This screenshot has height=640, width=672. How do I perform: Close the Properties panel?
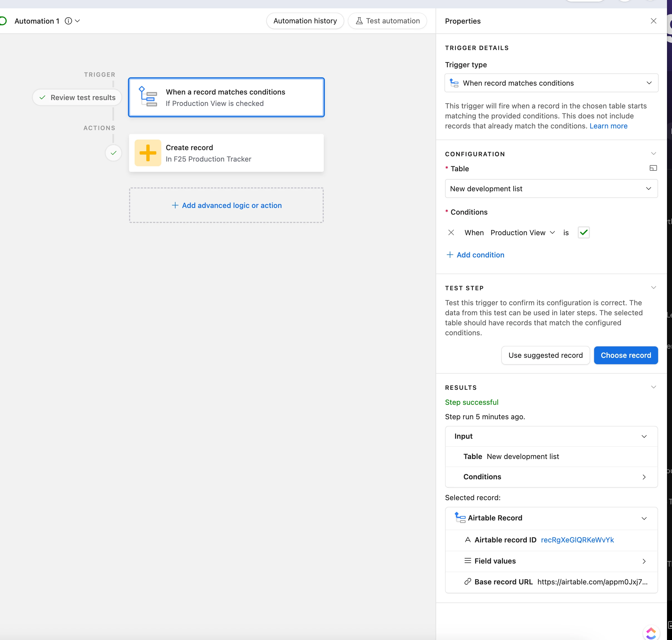tap(653, 21)
